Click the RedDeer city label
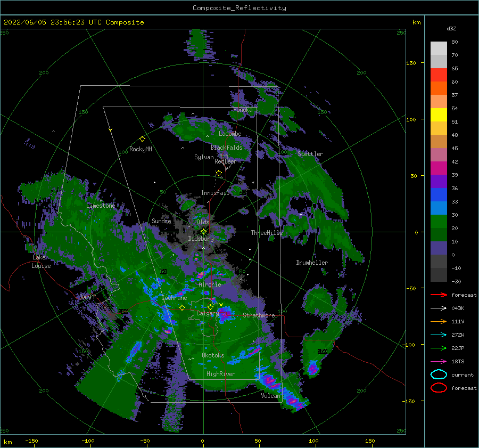This screenshot has height=448, width=479. pos(226,161)
